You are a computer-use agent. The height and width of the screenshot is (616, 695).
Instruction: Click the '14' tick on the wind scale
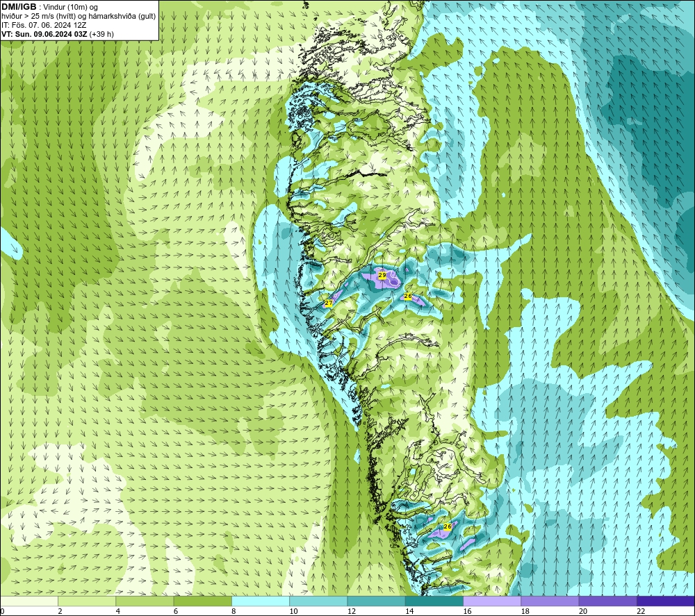click(409, 611)
